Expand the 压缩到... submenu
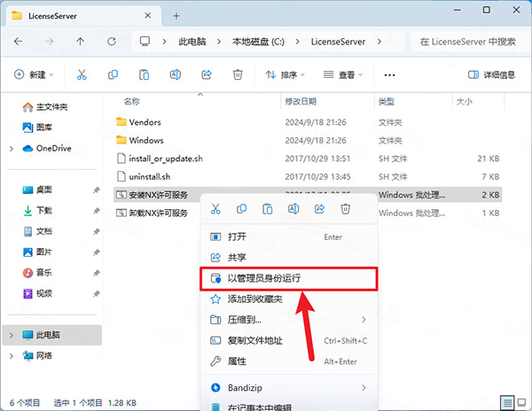The width and height of the screenshot is (532, 411). click(x=288, y=320)
